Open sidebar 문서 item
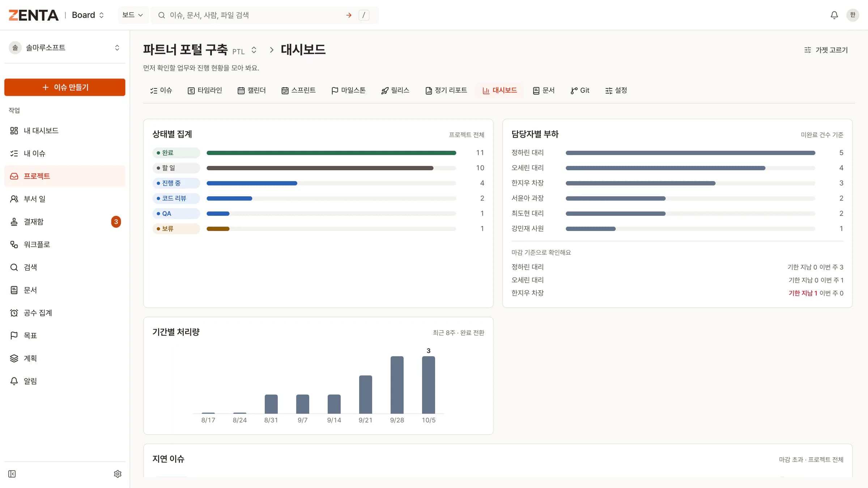This screenshot has height=488, width=868. 65,290
